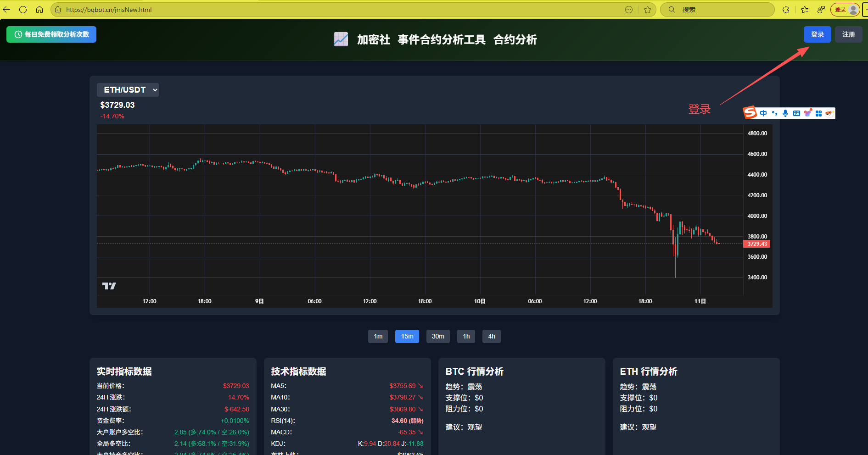Open Sogou soft keyboard icon
This screenshot has height=455, width=868.
click(x=796, y=113)
